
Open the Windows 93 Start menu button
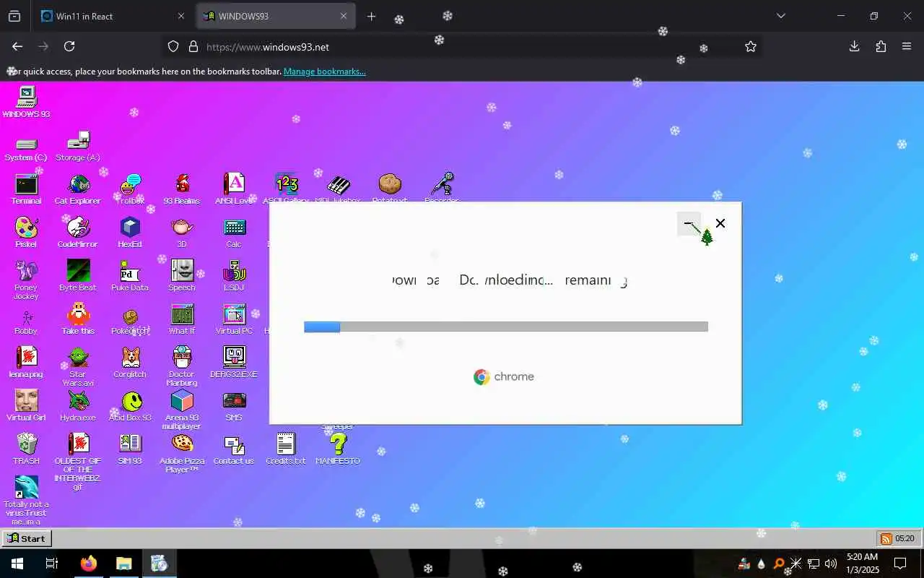tap(26, 538)
